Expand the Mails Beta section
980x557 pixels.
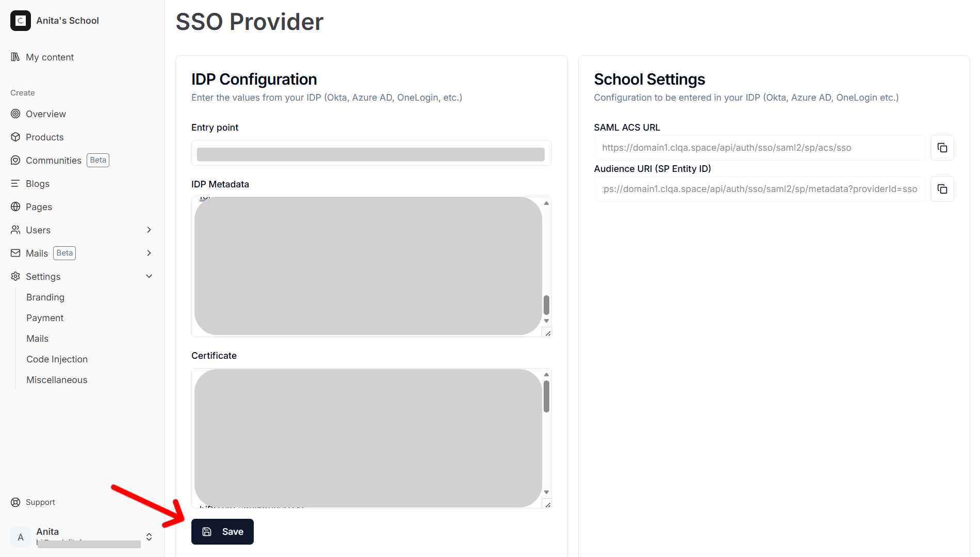149,253
